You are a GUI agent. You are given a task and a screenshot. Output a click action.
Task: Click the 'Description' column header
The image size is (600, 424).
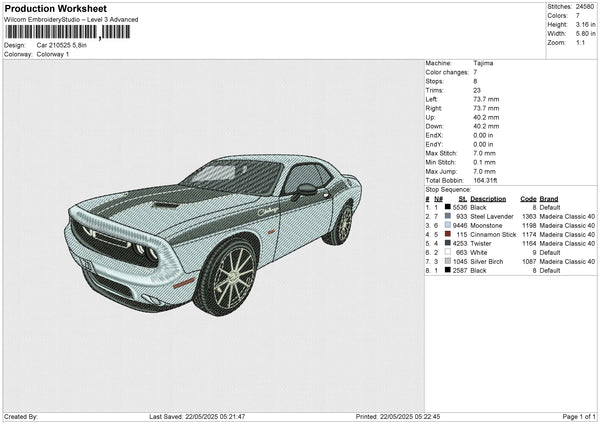point(488,199)
